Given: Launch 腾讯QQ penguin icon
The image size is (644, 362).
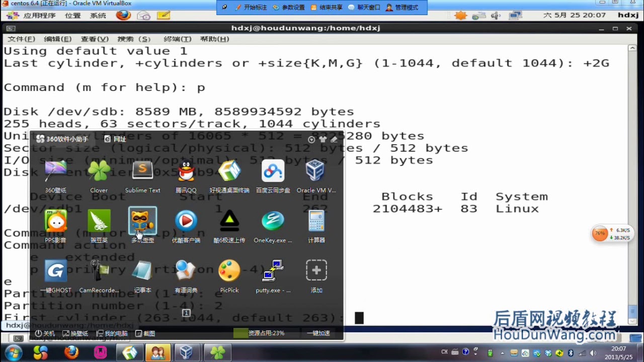Looking at the screenshot, I should [x=186, y=172].
